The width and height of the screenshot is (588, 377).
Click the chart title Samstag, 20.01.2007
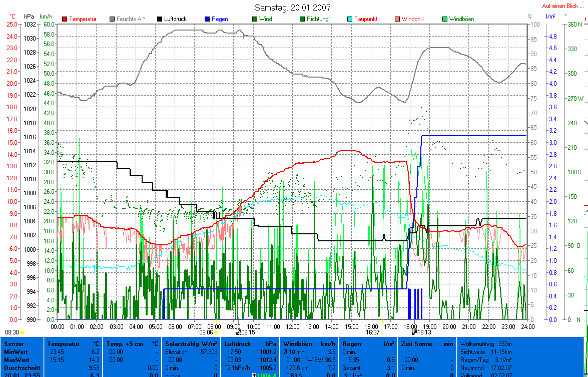coord(292,8)
